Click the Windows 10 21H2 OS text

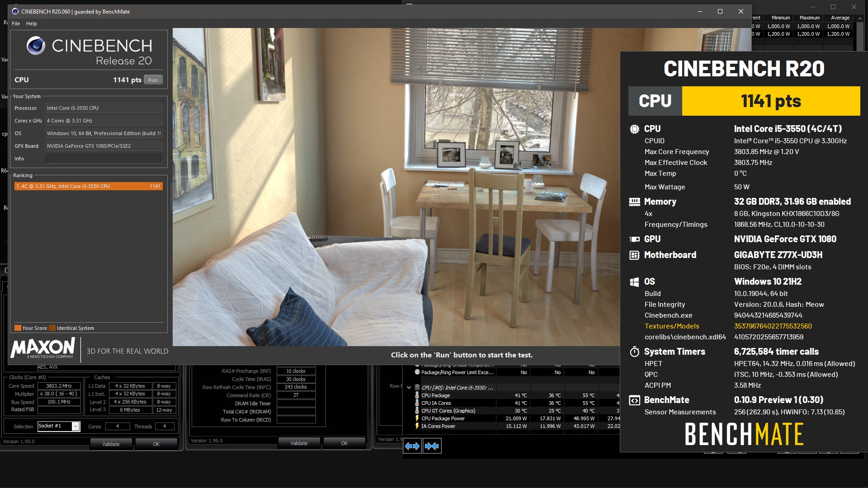pos(768,282)
